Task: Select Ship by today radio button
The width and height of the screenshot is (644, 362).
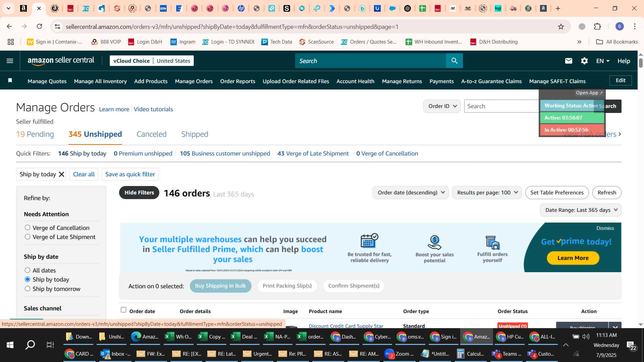Action: 28,279
